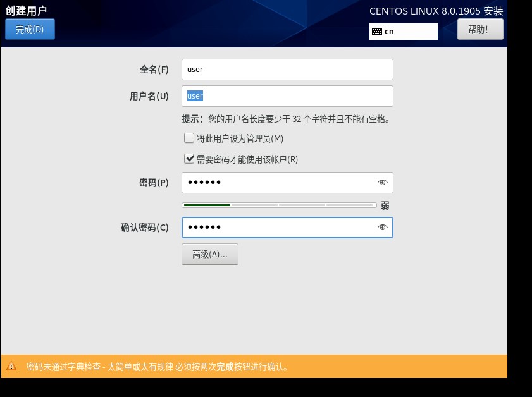
Task: Click the help question icon area on 帮助 button
Action: tap(479, 28)
